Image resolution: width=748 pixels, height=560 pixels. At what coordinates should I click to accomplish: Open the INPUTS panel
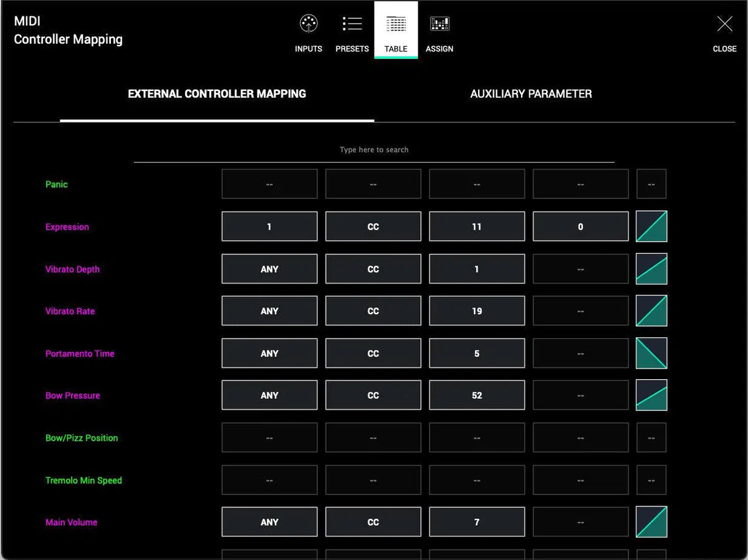coord(309,31)
